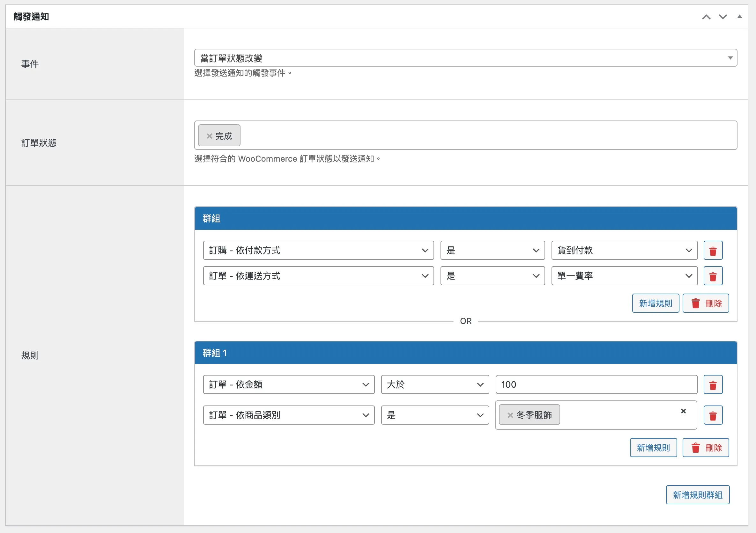Remove the 單一費率 shipping rule with trash icon
Image resolution: width=756 pixels, height=533 pixels.
[x=713, y=276]
